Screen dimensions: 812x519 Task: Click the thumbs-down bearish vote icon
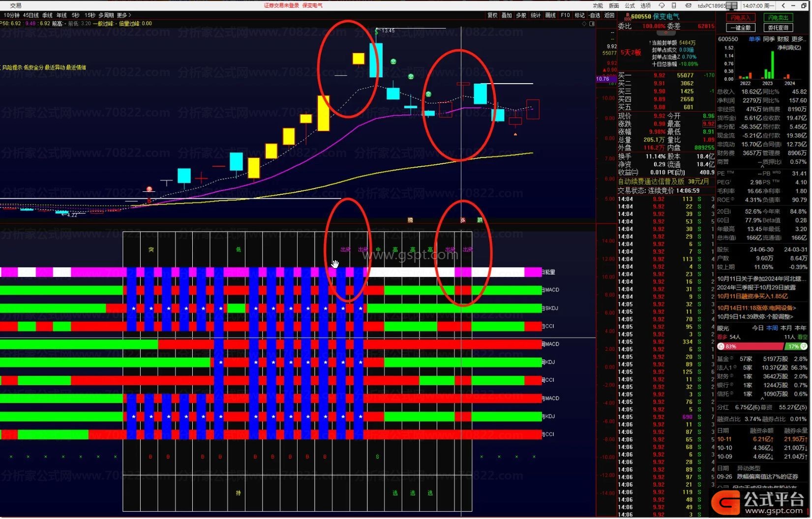pos(804,346)
